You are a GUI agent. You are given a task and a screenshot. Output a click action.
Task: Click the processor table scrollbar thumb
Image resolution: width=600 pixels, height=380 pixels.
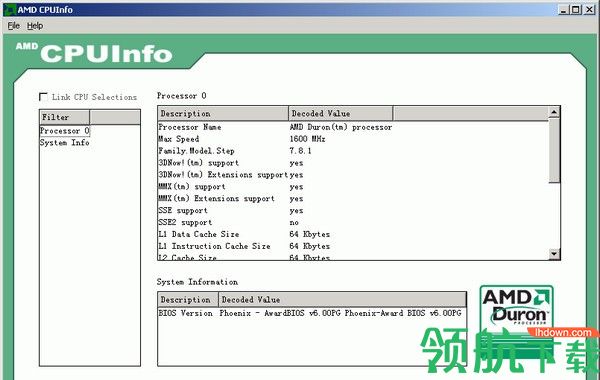pyautogui.click(x=554, y=150)
